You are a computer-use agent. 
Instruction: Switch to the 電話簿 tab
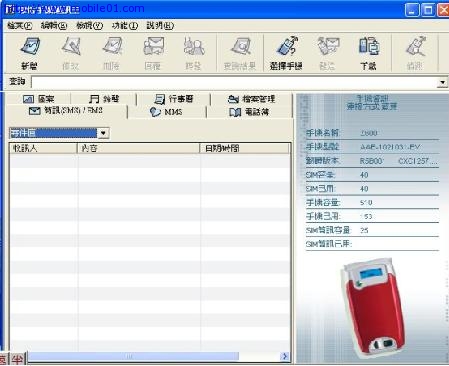click(249, 112)
